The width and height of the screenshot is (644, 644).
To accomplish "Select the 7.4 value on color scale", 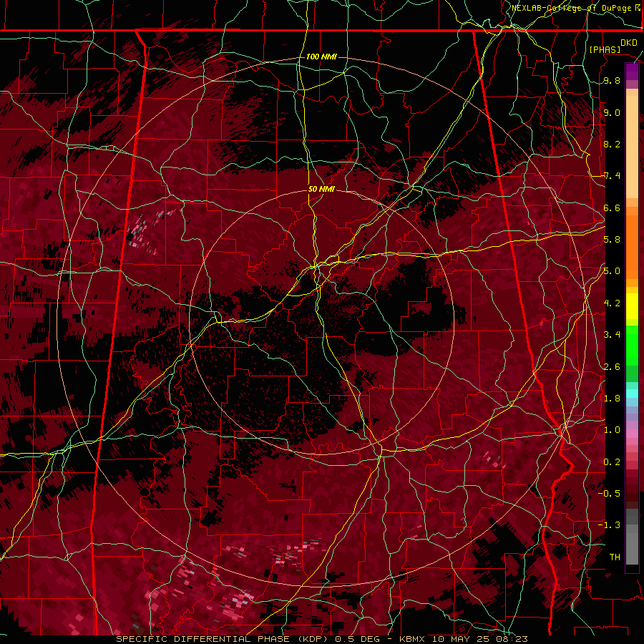I will (612, 176).
